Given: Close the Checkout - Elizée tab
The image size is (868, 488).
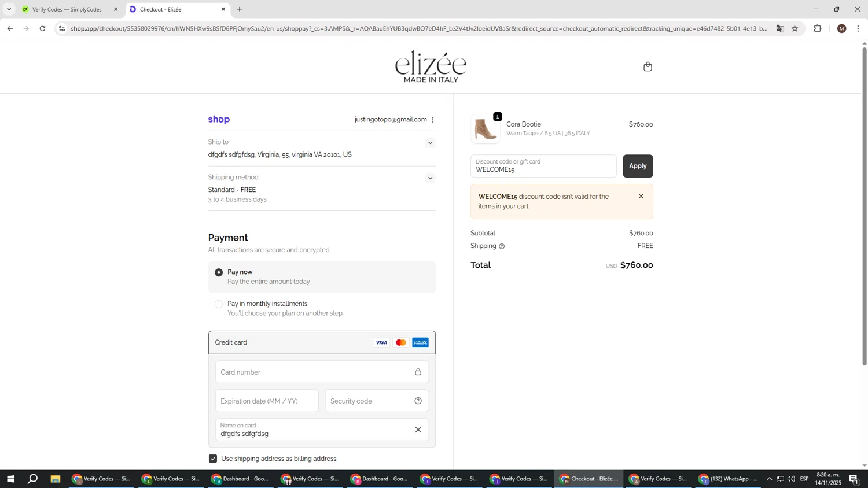Looking at the screenshot, I should 223,9.
